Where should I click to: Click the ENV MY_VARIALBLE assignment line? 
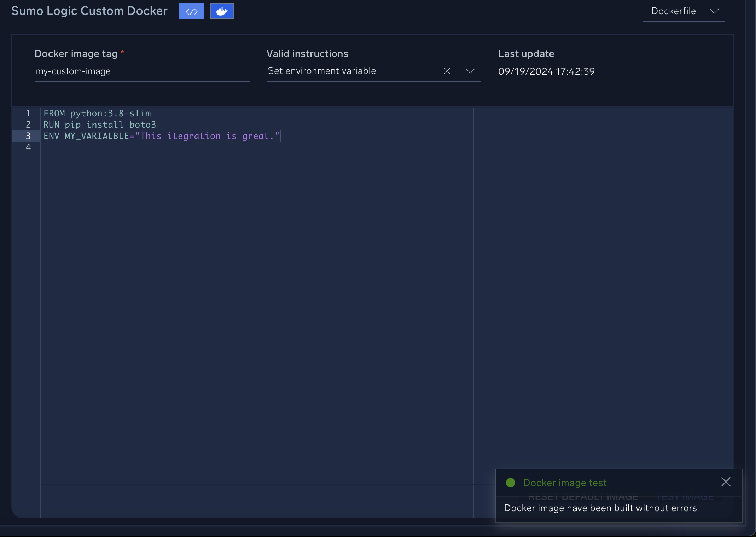(x=161, y=136)
